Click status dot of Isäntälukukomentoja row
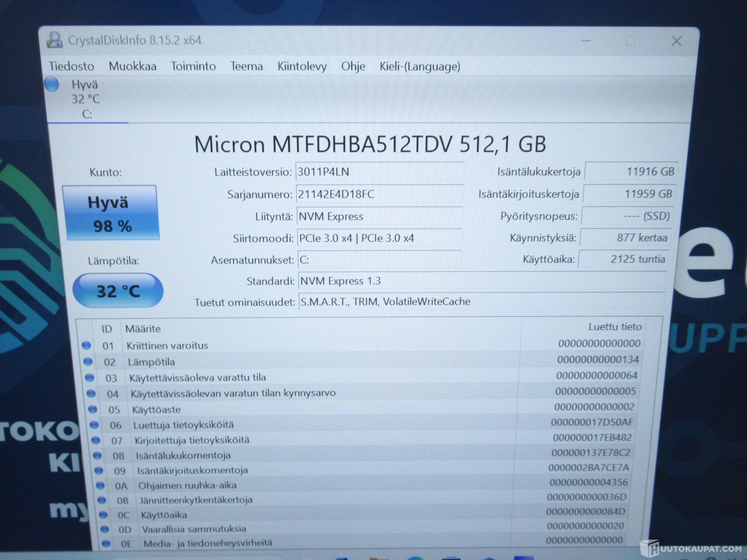Image resolution: width=747 pixels, height=560 pixels. (x=97, y=455)
